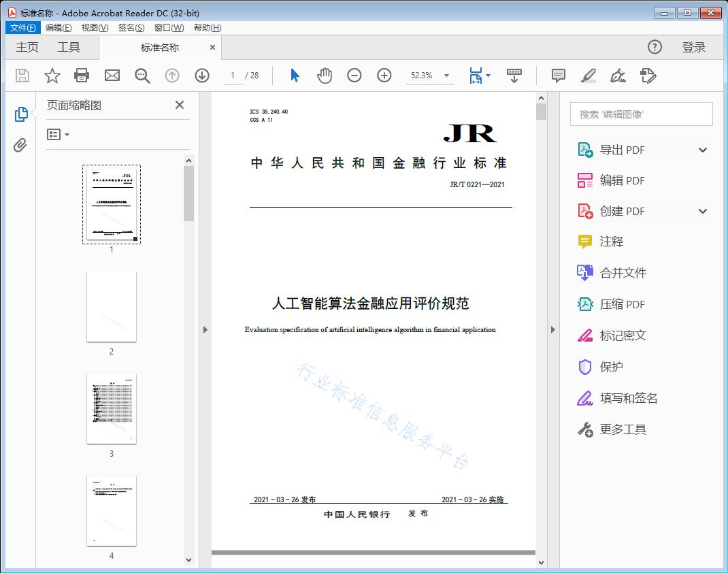Open the fill and sign pen tool
The width and height of the screenshot is (728, 573).
[618, 76]
